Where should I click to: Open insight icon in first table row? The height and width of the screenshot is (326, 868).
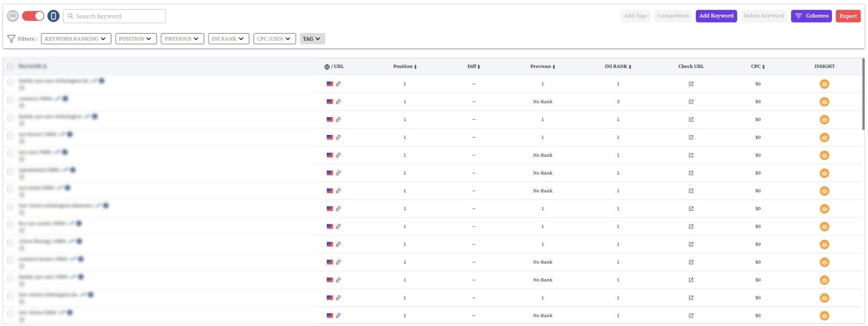pos(825,84)
